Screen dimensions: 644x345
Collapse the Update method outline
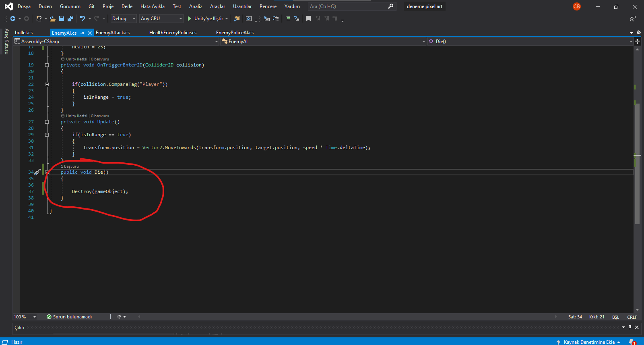[x=47, y=122]
